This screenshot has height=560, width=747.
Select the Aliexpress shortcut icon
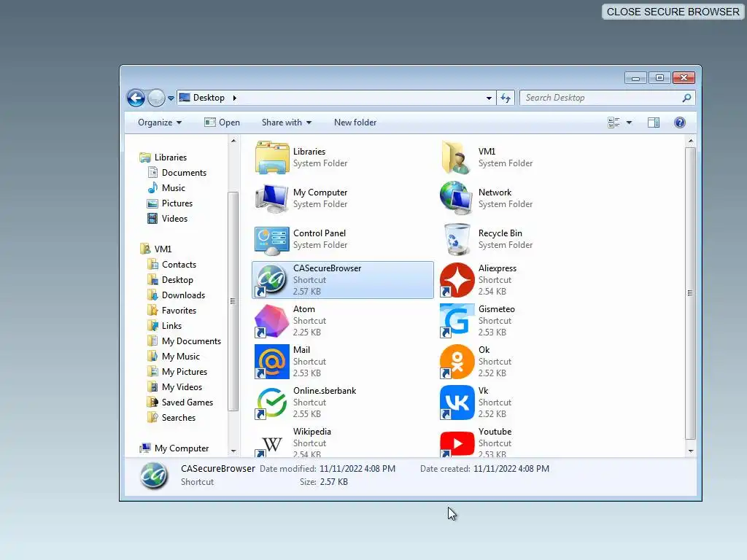[x=457, y=280]
